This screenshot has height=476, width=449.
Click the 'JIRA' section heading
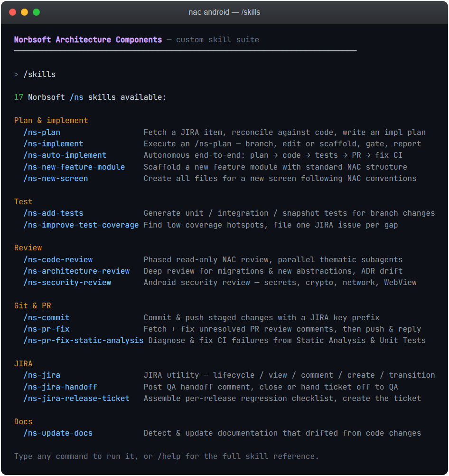(23, 364)
